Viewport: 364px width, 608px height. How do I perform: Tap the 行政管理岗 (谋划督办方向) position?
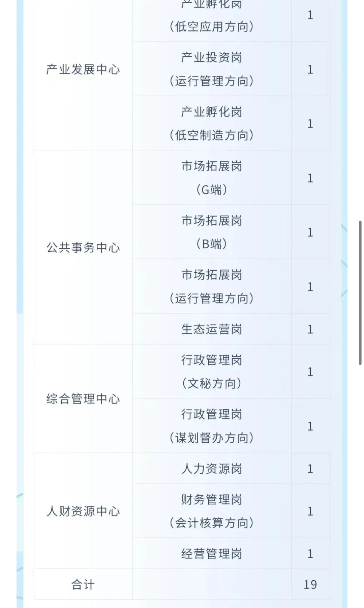click(212, 426)
